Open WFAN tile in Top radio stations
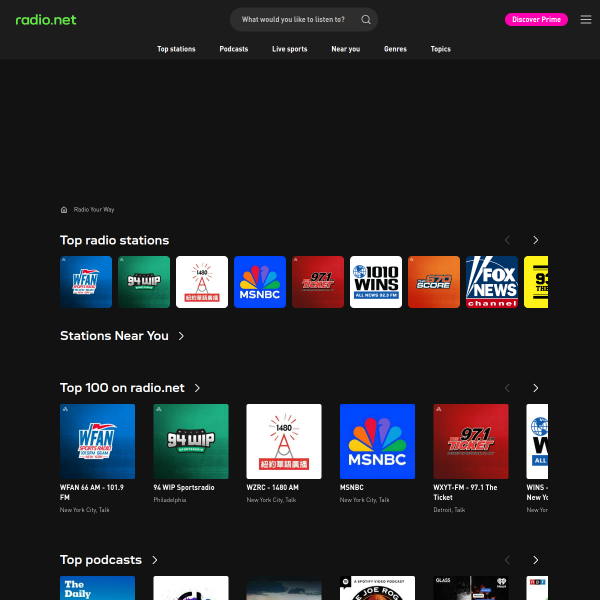This screenshot has height=600, width=600. click(86, 282)
